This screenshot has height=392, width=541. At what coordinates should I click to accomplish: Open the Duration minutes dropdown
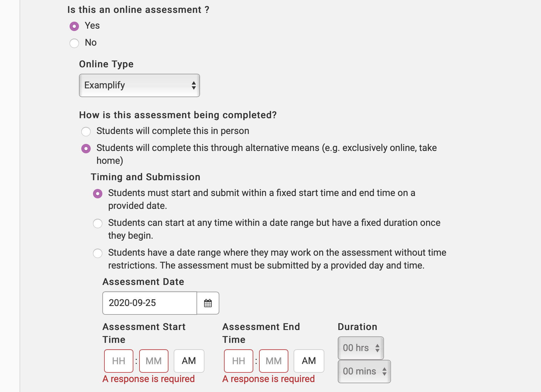tap(364, 371)
